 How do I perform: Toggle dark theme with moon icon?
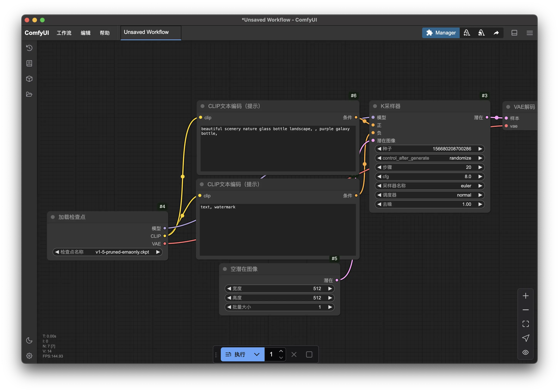point(29,340)
